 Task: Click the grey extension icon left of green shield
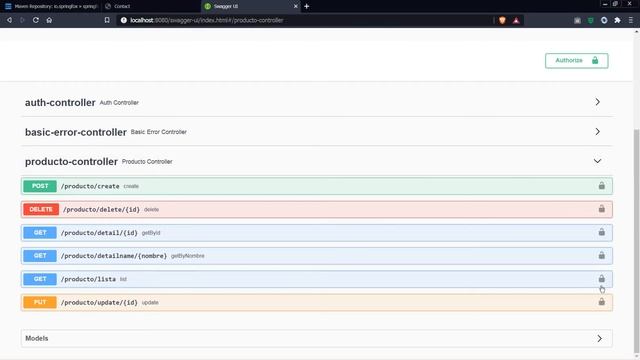click(x=577, y=20)
